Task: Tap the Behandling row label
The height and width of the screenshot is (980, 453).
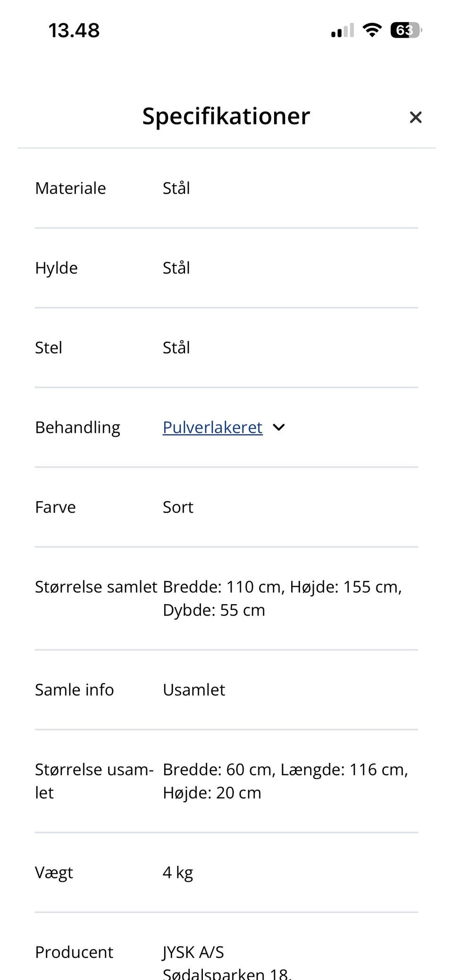Action: (77, 427)
